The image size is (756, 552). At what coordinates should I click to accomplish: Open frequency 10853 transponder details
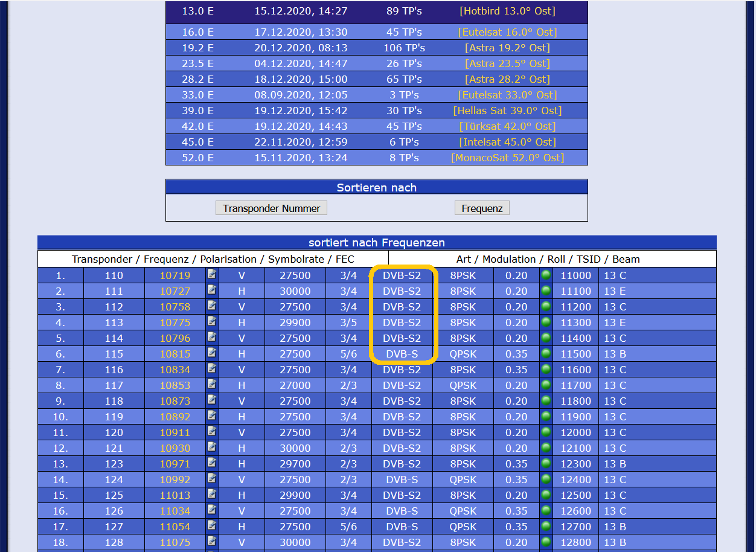(x=175, y=385)
